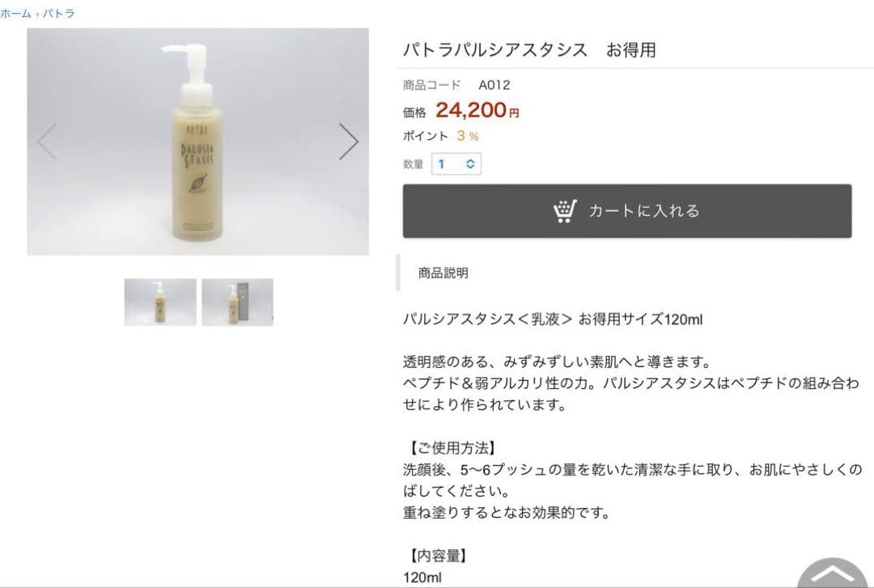Click the main product bottle image

tap(198, 142)
